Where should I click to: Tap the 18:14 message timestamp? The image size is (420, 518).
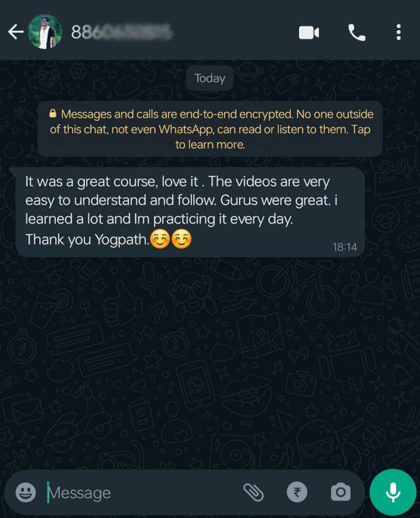(345, 247)
